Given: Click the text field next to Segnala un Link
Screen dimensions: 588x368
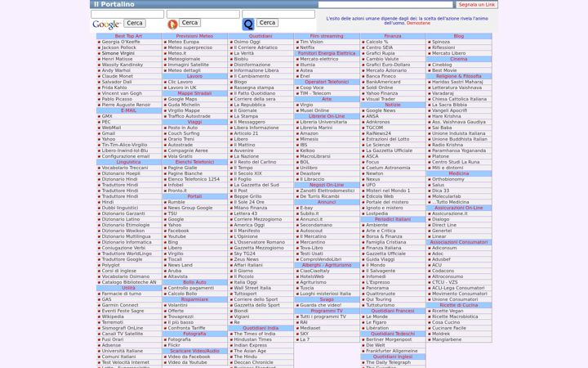Looking at the screenshot, I should 385,5.
